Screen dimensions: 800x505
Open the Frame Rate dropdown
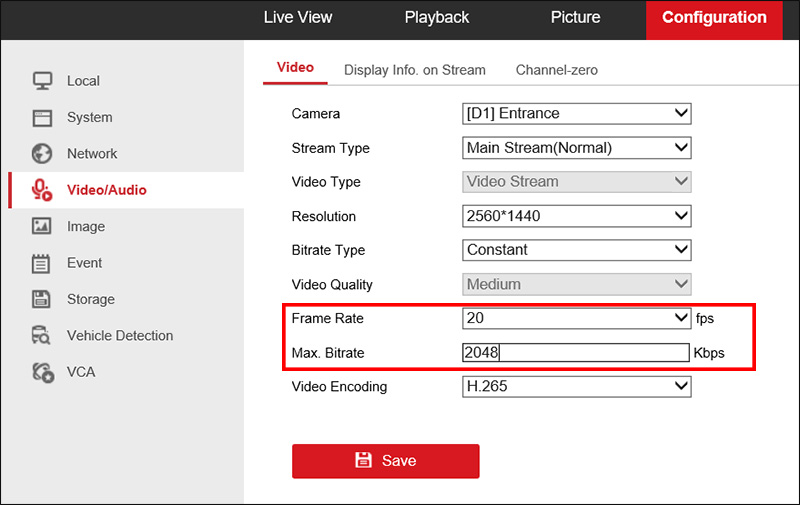(x=577, y=318)
